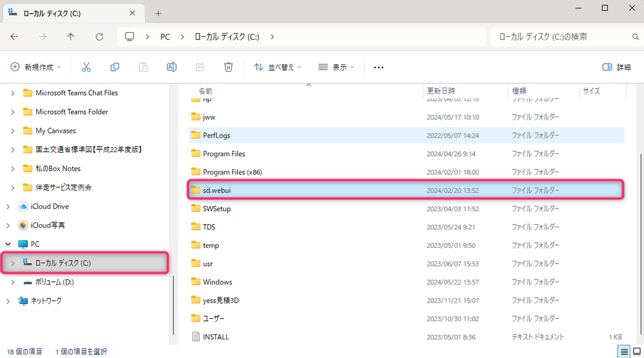Click the Paste clipboard icon

143,67
